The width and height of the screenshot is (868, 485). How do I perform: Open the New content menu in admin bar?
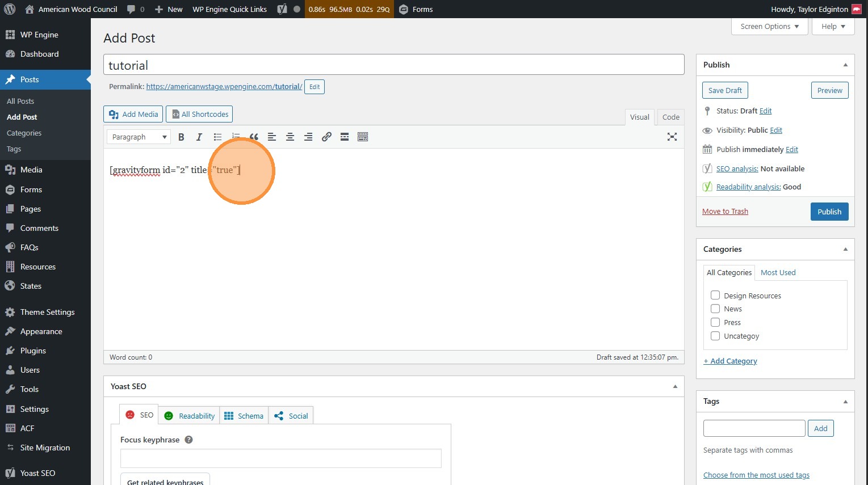[x=169, y=9]
